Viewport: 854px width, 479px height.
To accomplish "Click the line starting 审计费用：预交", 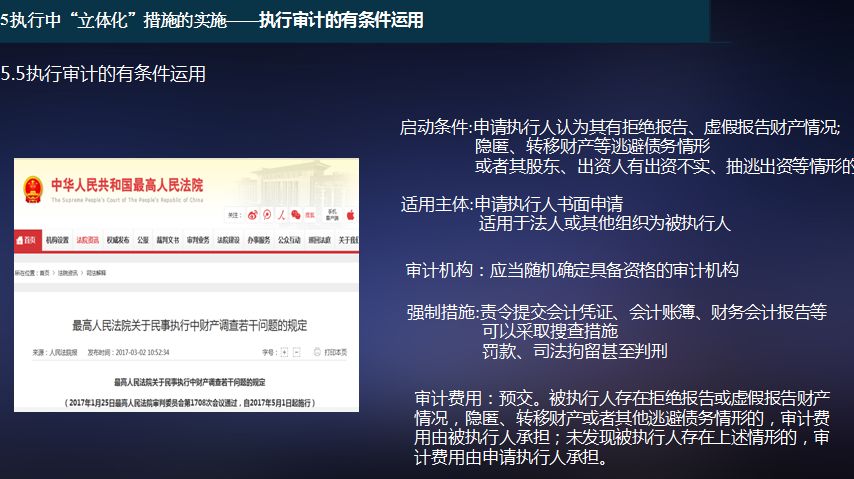I will (x=622, y=398).
